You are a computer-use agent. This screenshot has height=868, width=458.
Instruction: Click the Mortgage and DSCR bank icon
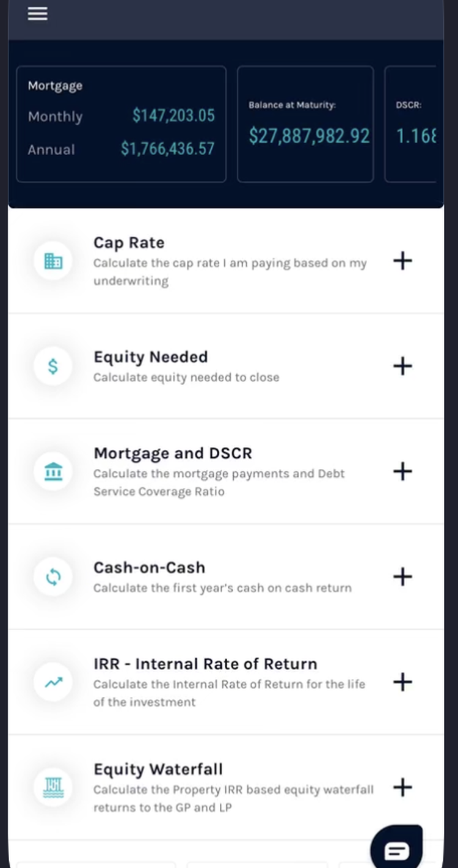pos(53,471)
